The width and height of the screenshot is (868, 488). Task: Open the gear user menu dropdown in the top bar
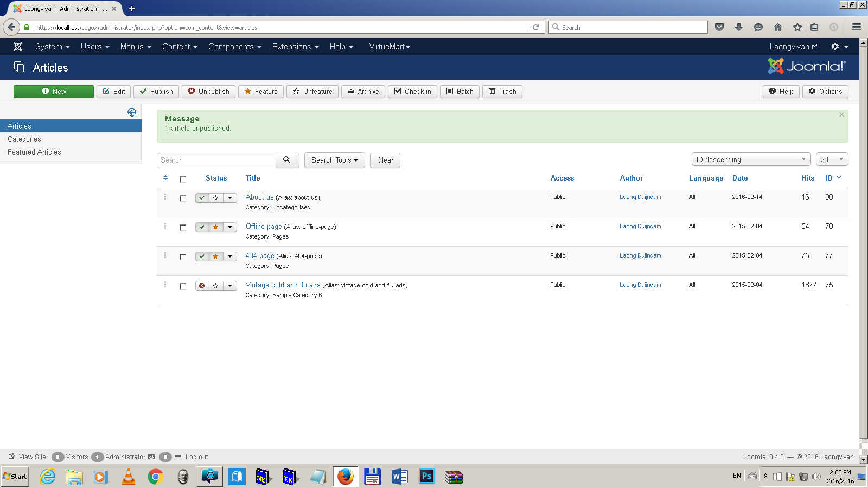[839, 47]
